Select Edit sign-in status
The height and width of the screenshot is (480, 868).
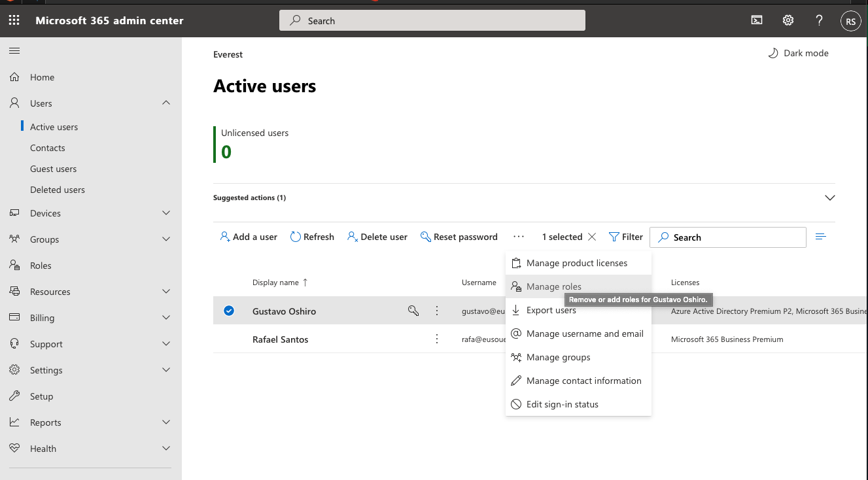(578, 404)
